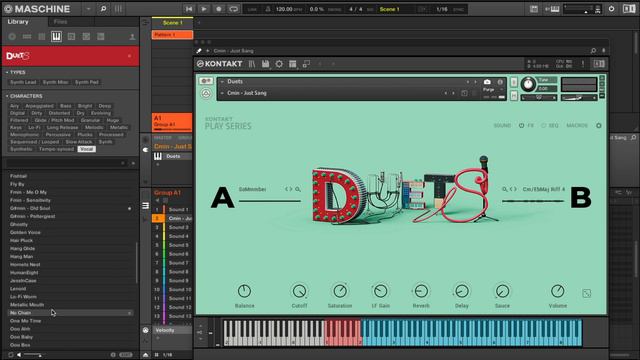Click the plugin header search magnifier icon

593,51
